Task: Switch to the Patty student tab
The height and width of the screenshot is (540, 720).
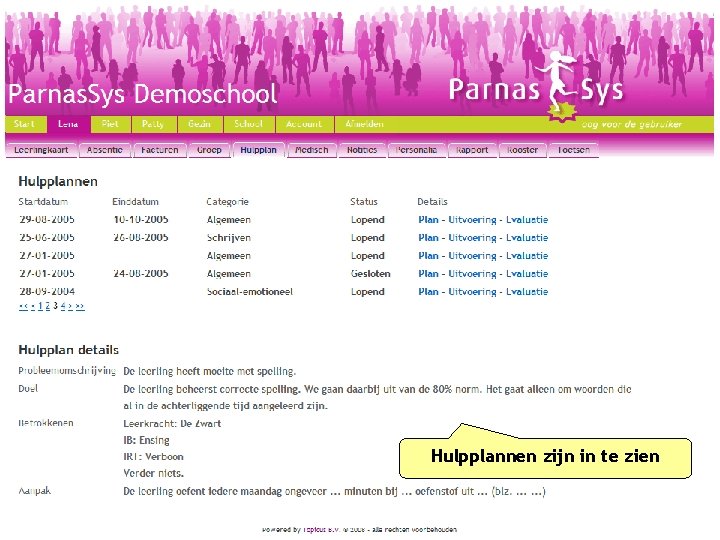Action: pos(153,124)
